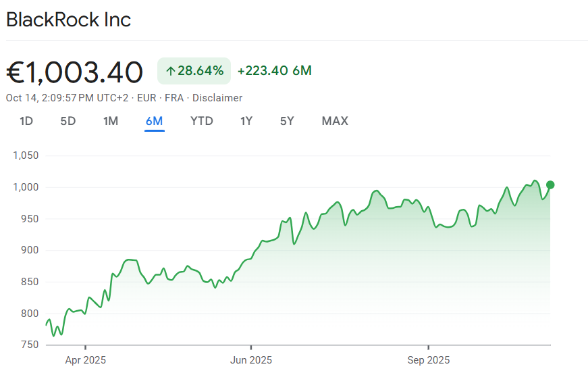Click the Apr 2025 axis label
This screenshot has height=371, width=588.
(85, 360)
